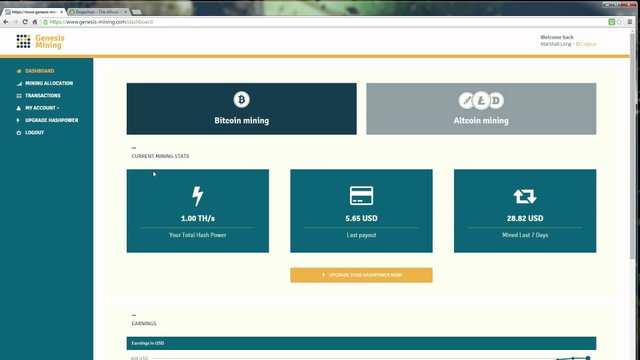Click the Mining Allocation chart icon
The image size is (640, 360).
[19, 83]
